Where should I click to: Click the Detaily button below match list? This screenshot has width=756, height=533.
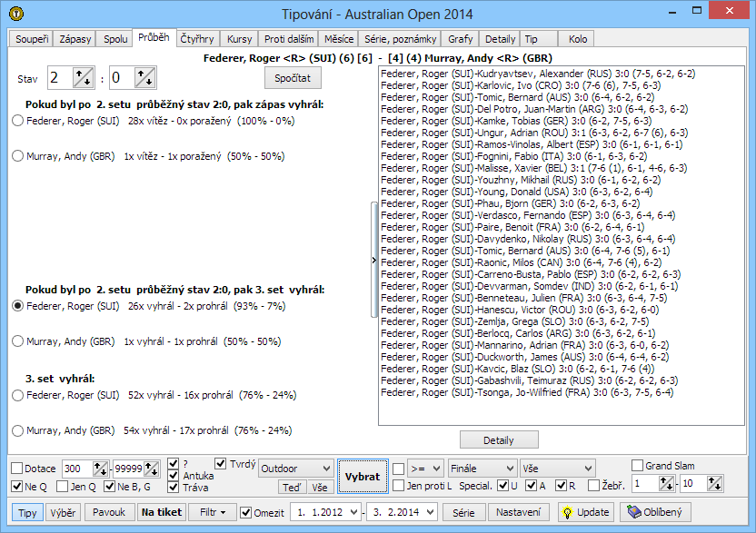click(499, 440)
